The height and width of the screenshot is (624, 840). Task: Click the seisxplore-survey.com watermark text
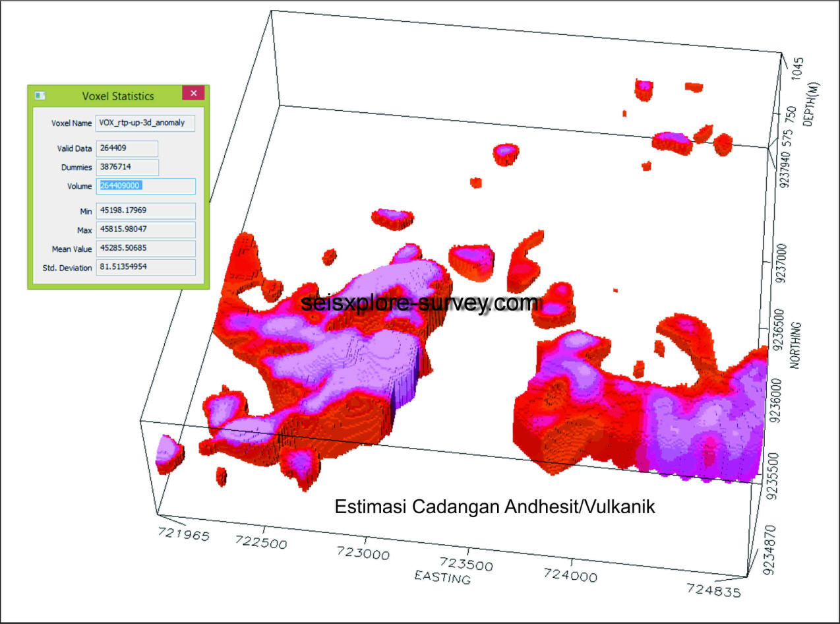click(x=420, y=303)
